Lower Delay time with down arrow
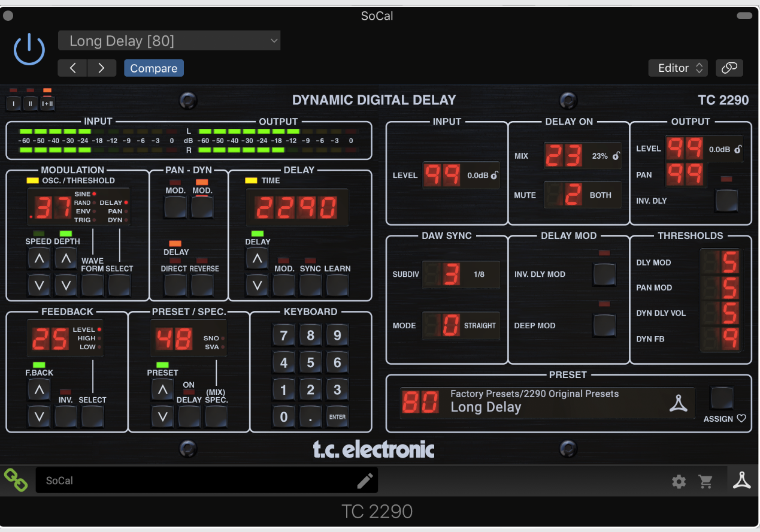The image size is (760, 532). pos(257,285)
